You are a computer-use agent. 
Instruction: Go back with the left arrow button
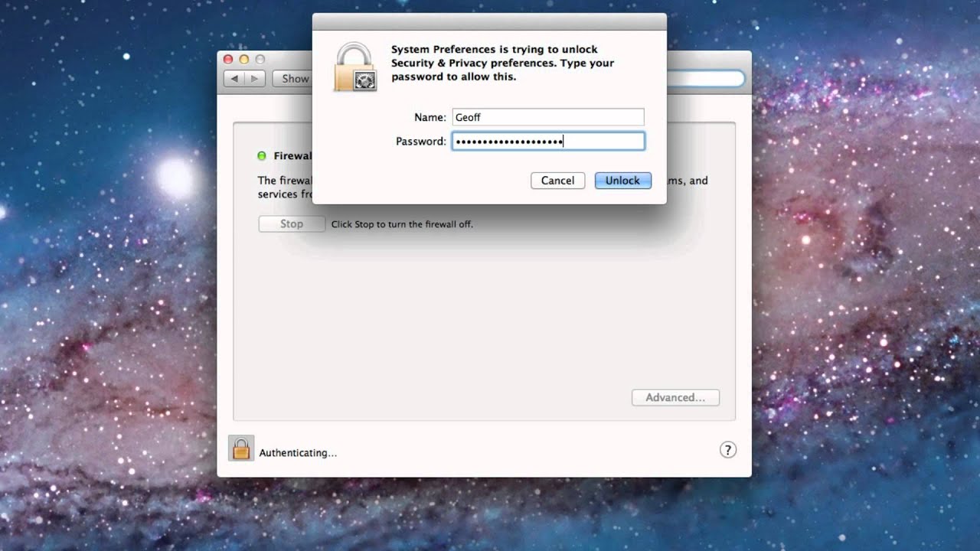234,78
